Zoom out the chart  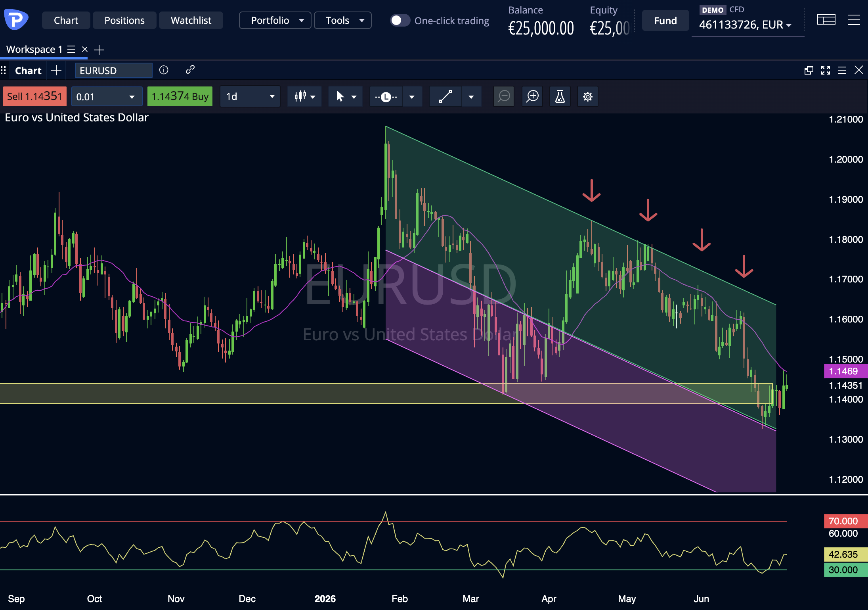pos(504,96)
